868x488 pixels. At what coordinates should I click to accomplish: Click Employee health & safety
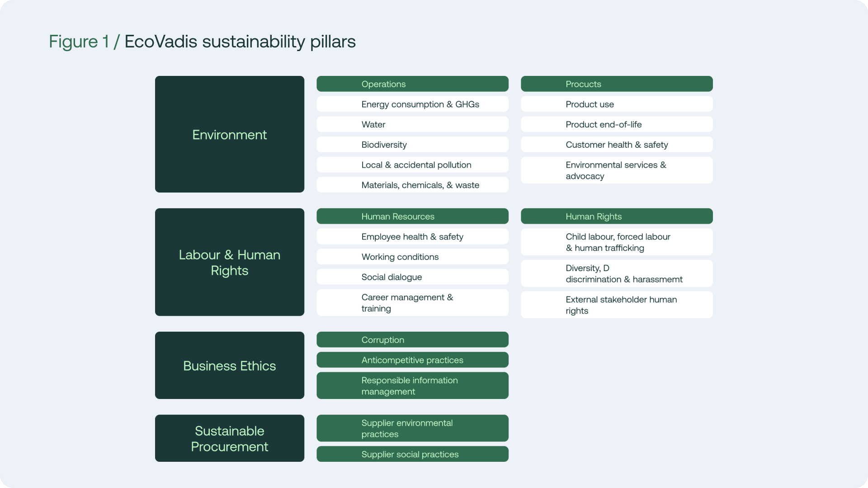pyautogui.click(x=412, y=236)
